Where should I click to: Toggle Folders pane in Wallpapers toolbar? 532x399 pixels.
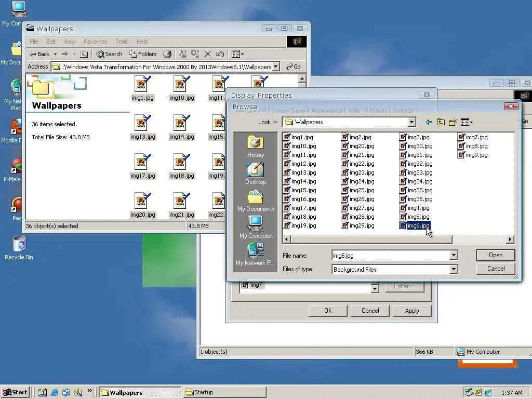pyautogui.click(x=143, y=54)
